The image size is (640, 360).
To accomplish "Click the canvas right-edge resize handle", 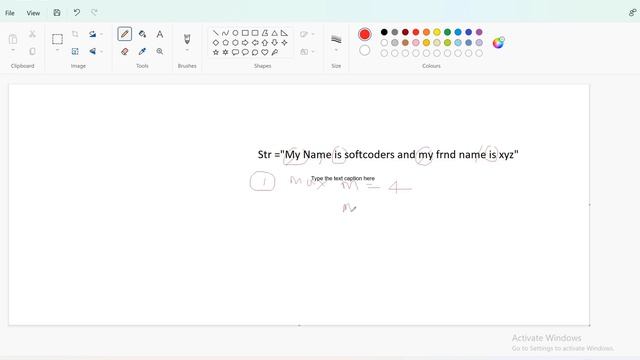I will (x=589, y=204).
